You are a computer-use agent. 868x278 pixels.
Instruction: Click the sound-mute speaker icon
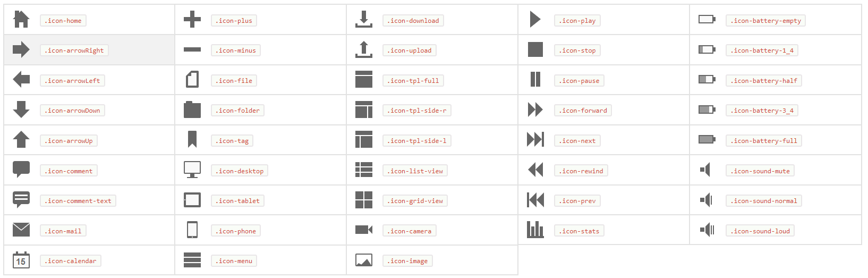click(x=705, y=170)
